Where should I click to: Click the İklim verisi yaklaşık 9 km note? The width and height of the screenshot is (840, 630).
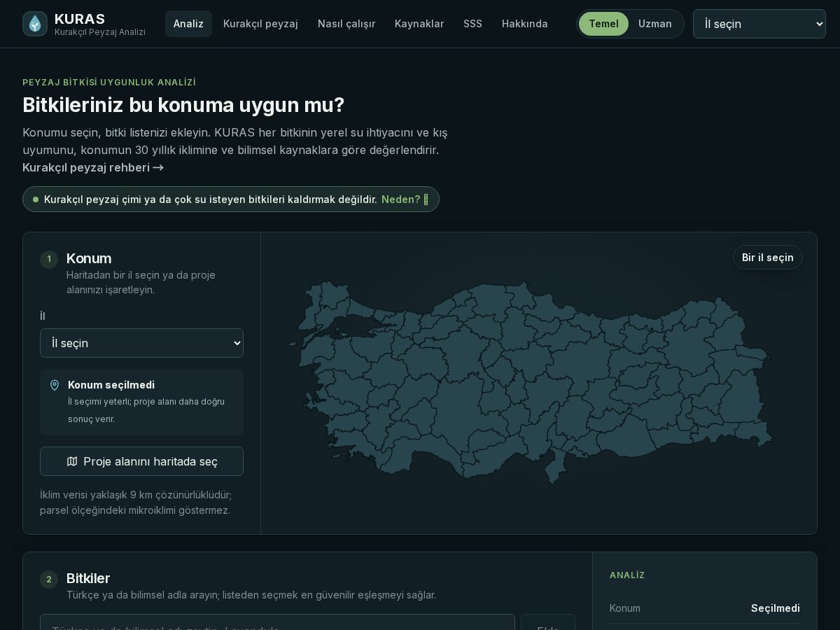coord(136,502)
